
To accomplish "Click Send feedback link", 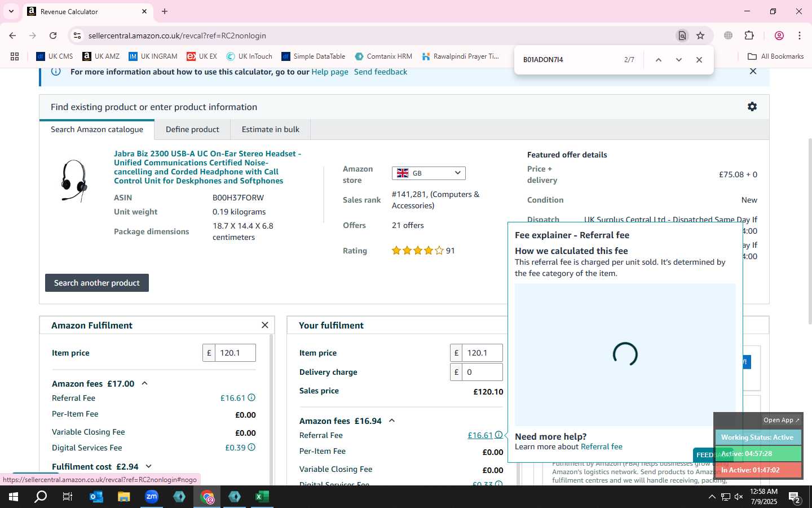I will (x=381, y=72).
